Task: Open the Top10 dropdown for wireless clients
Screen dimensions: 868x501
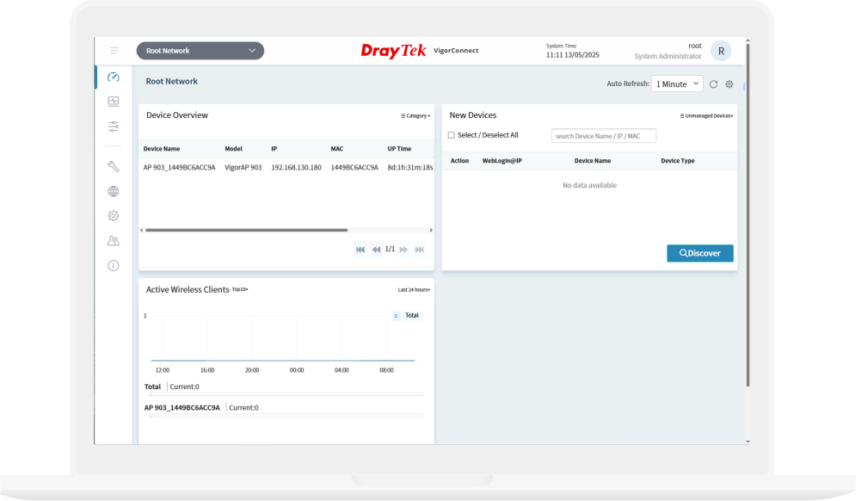Action: tap(240, 289)
